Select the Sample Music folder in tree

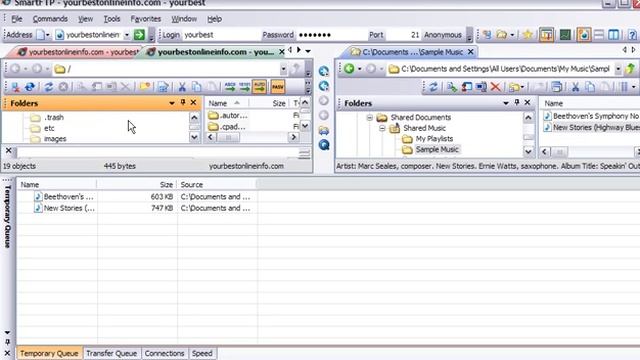(437, 149)
